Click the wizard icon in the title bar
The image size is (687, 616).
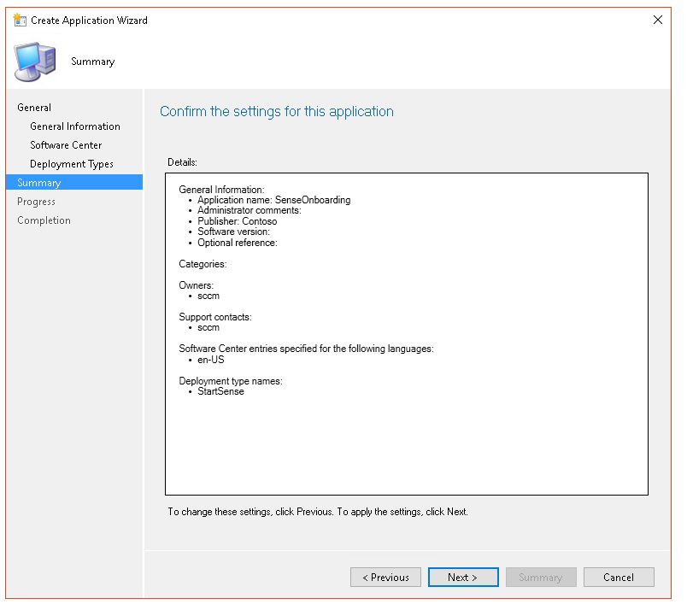20,20
